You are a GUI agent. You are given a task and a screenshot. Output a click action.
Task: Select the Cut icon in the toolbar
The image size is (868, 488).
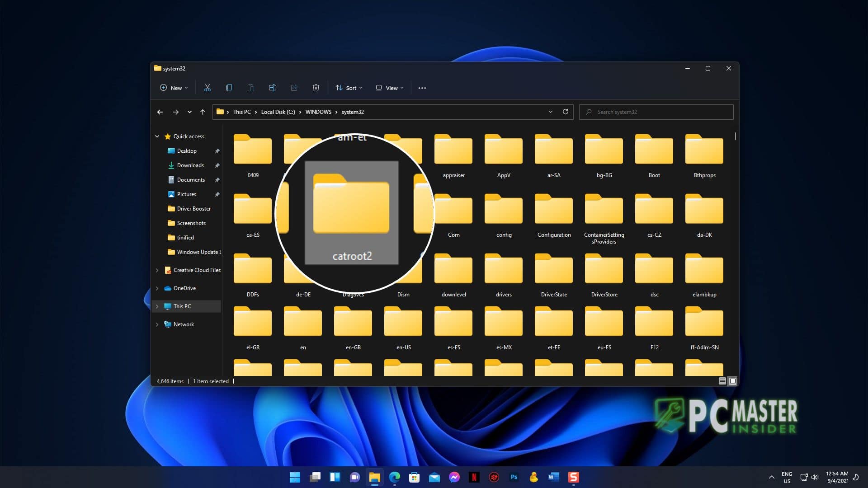point(208,88)
